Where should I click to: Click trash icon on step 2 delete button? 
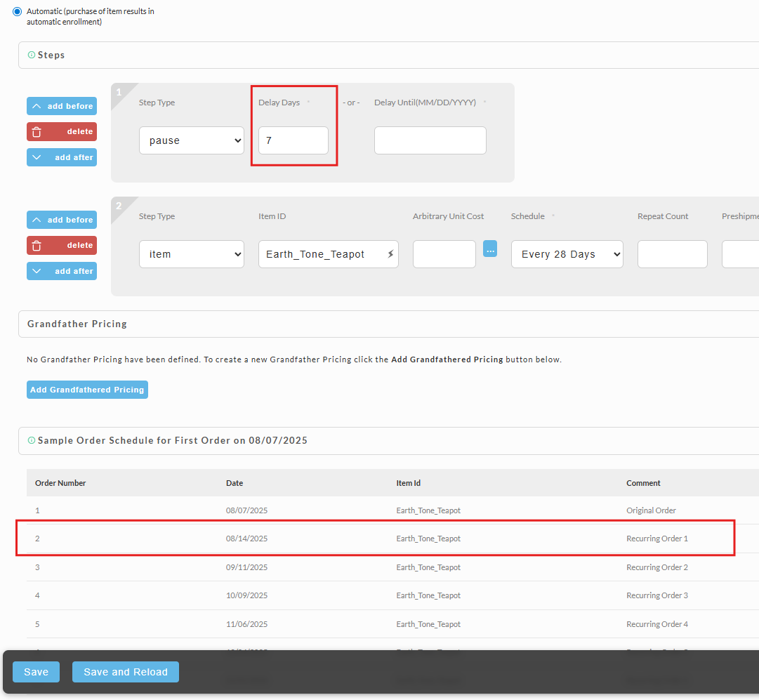[37, 246]
